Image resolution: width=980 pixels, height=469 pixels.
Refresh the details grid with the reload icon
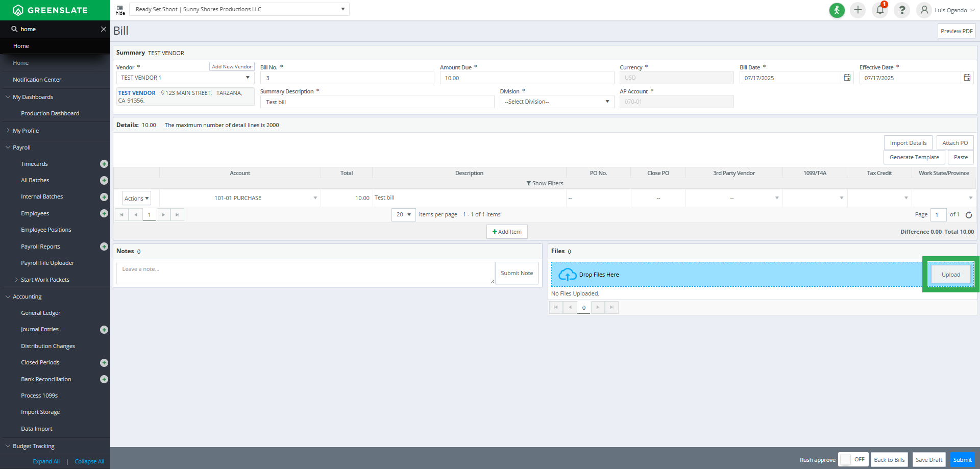(x=968, y=215)
